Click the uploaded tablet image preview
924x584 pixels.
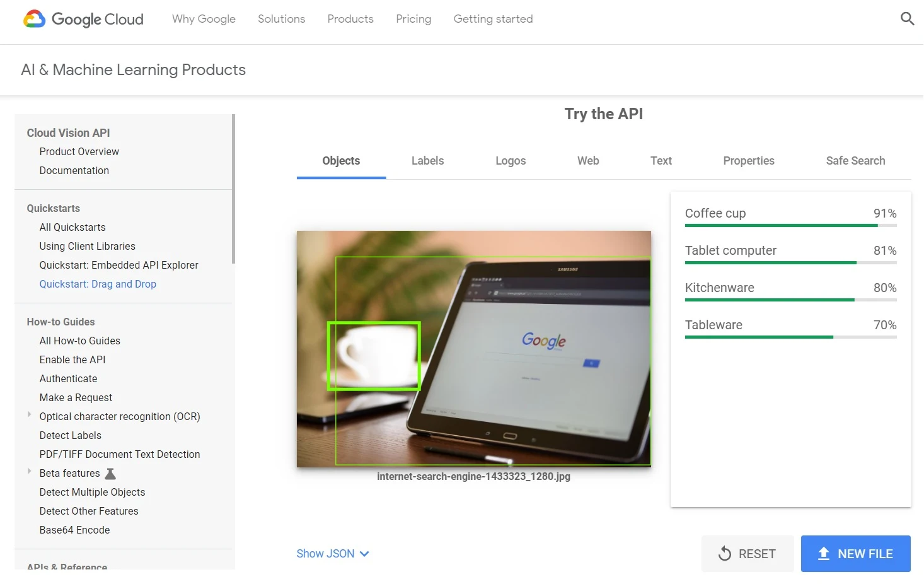click(474, 349)
